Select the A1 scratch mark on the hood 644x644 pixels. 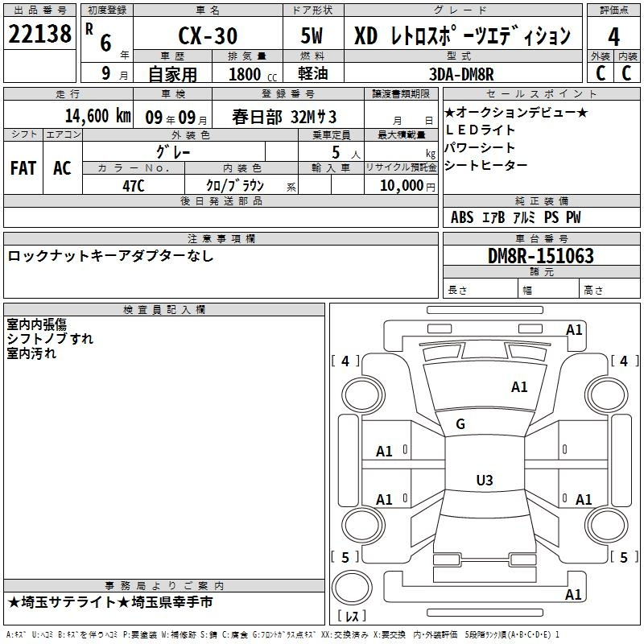coord(519,387)
